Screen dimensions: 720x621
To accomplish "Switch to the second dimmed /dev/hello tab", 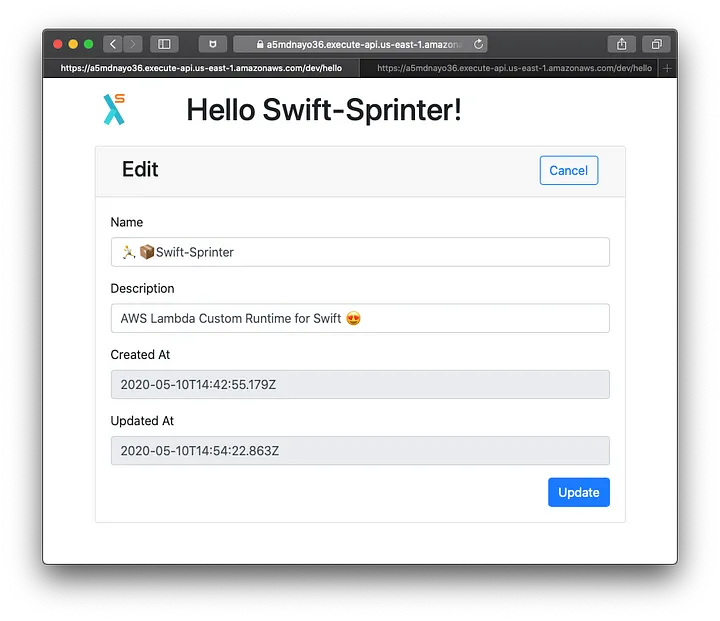I will [x=509, y=68].
